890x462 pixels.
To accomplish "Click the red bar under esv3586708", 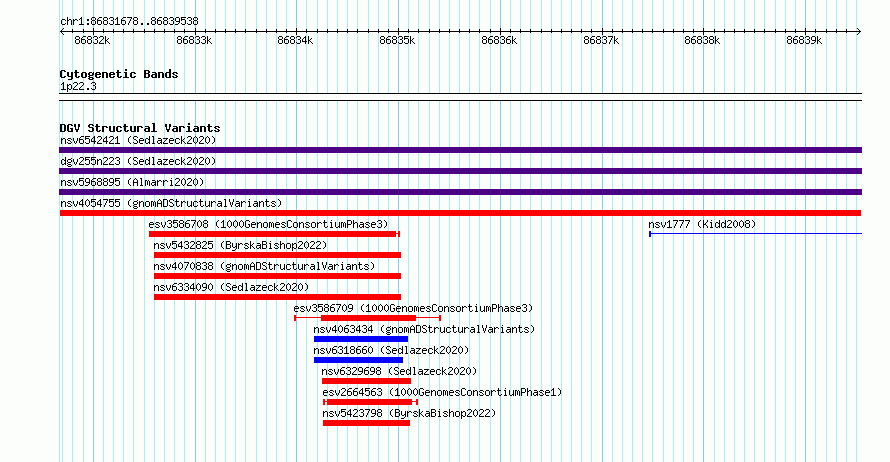I will [274, 234].
